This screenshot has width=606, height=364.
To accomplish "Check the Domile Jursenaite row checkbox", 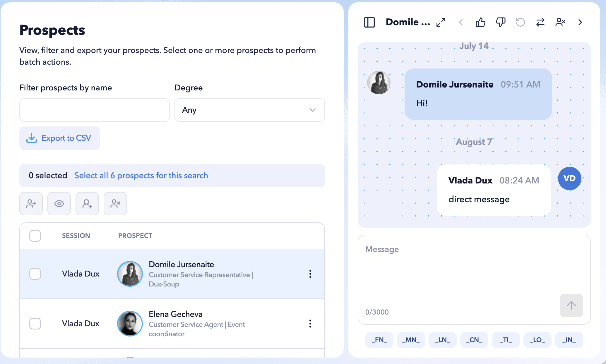I will pos(35,274).
